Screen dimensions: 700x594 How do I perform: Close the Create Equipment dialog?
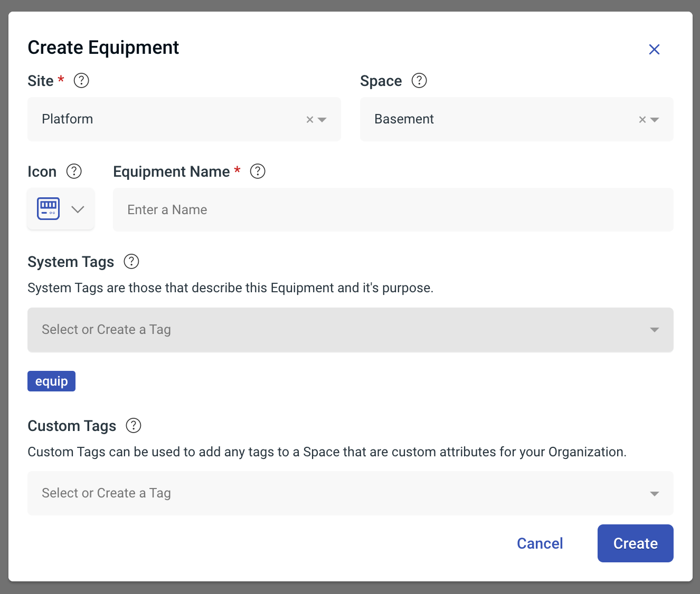[654, 49]
